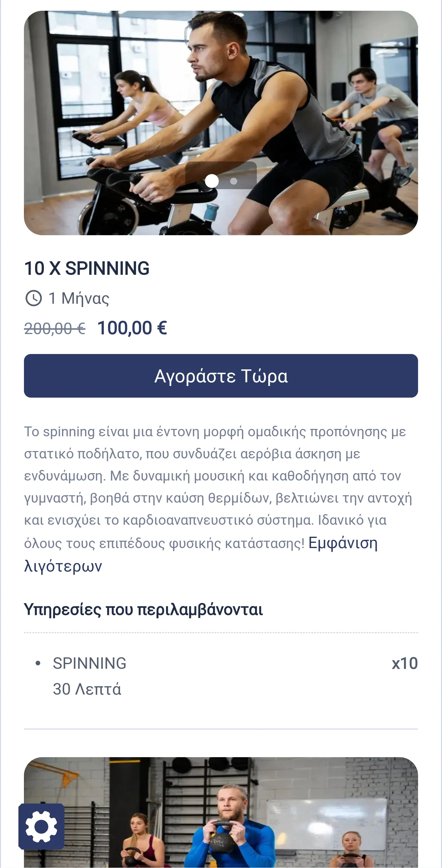Image resolution: width=442 pixels, height=868 pixels.
Task: Open the settings gear button
Action: tap(41, 826)
